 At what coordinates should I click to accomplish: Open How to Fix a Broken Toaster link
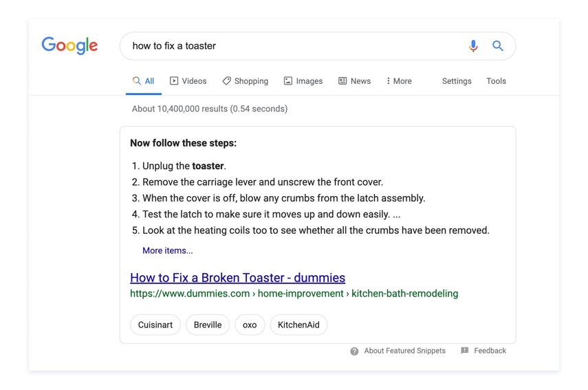238,277
